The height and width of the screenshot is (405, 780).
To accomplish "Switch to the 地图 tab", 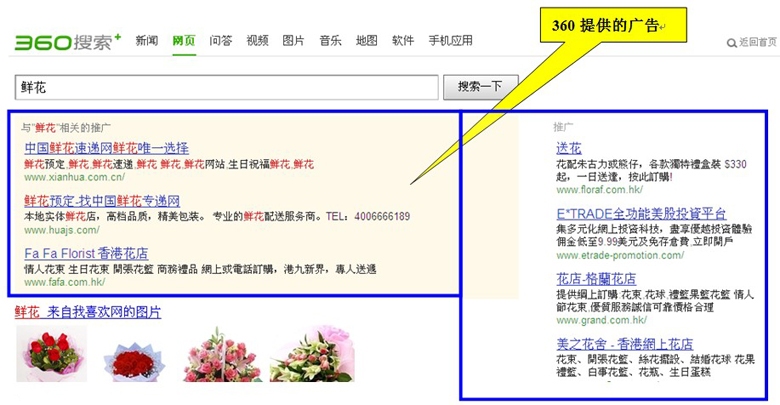I will pyautogui.click(x=367, y=41).
